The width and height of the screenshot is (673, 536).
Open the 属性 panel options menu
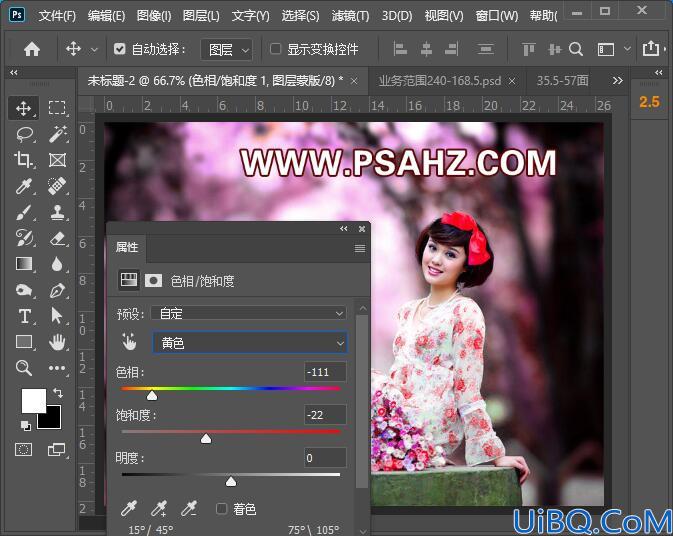click(x=360, y=248)
